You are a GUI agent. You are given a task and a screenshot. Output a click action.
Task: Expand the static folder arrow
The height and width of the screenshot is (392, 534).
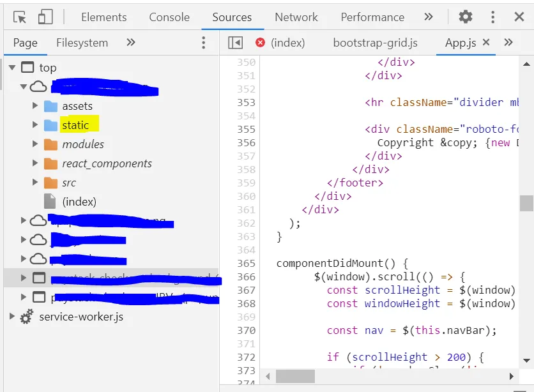click(34, 124)
